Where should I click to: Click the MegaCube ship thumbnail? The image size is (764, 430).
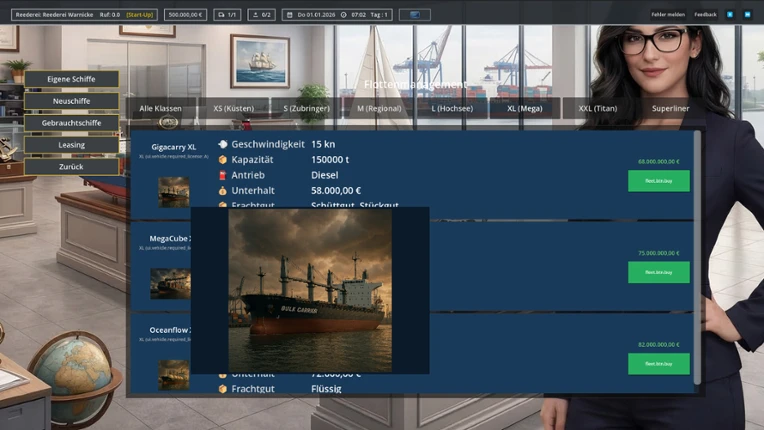point(171,283)
